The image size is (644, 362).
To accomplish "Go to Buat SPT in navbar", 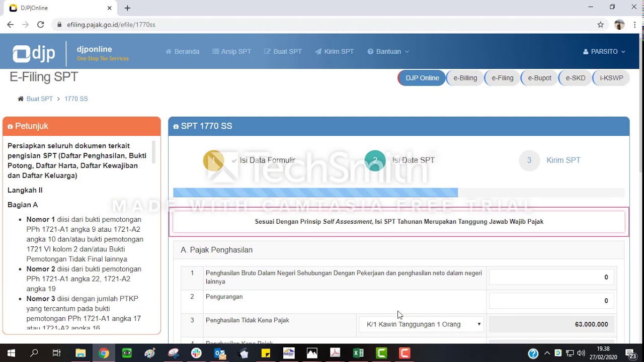I will click(283, 51).
